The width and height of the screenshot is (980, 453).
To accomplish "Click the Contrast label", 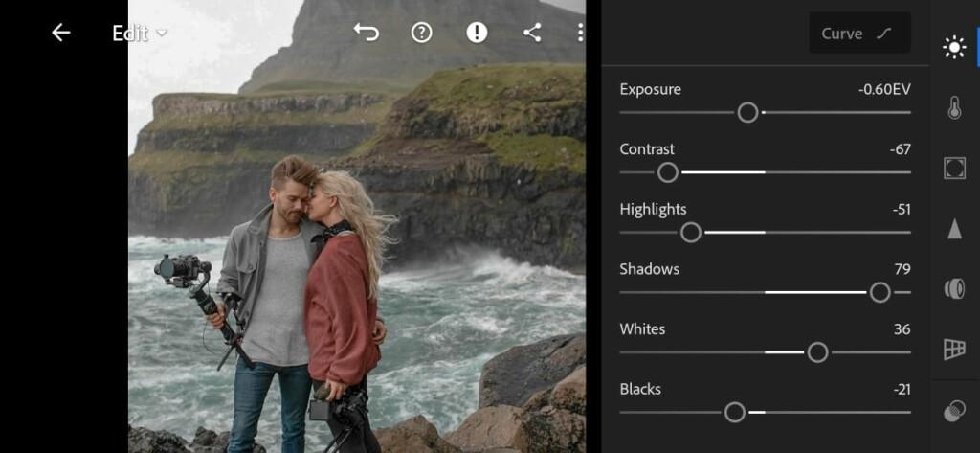I will (x=647, y=149).
